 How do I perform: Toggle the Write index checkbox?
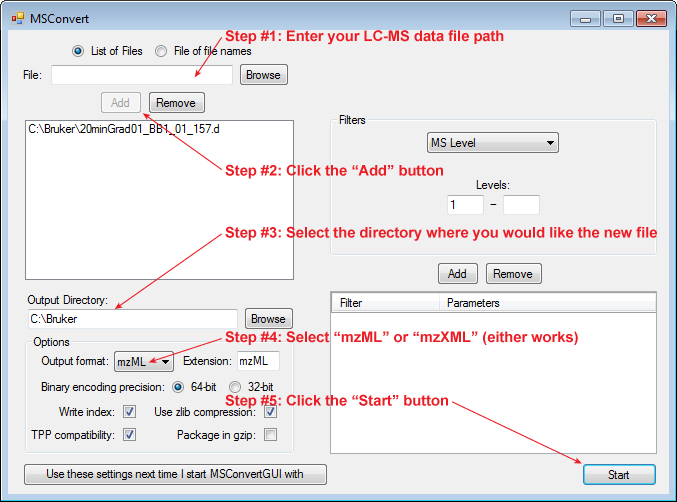pyautogui.click(x=129, y=411)
